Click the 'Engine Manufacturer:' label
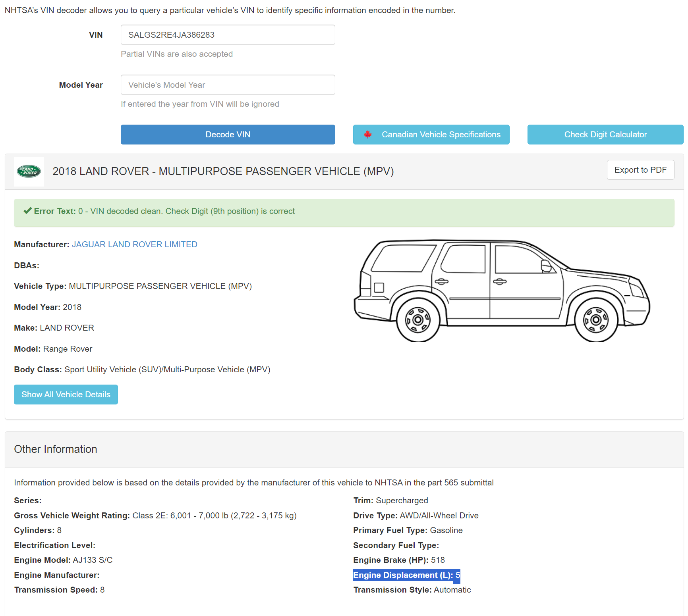Image resolution: width=688 pixels, height=616 pixels. point(57,575)
